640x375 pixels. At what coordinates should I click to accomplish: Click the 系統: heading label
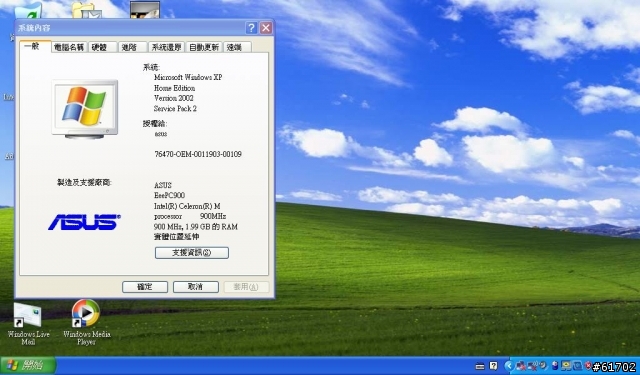click(151, 67)
